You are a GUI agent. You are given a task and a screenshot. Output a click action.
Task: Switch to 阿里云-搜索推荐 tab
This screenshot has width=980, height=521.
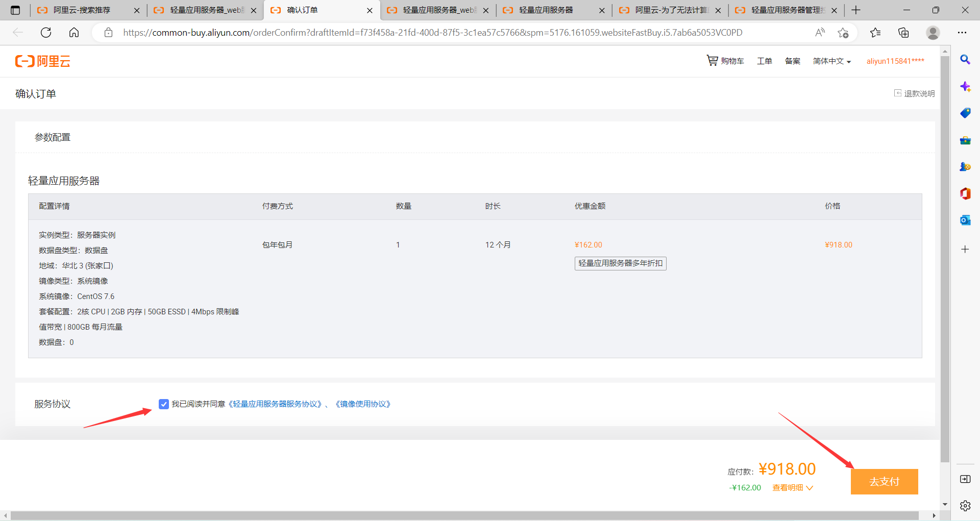(88, 10)
